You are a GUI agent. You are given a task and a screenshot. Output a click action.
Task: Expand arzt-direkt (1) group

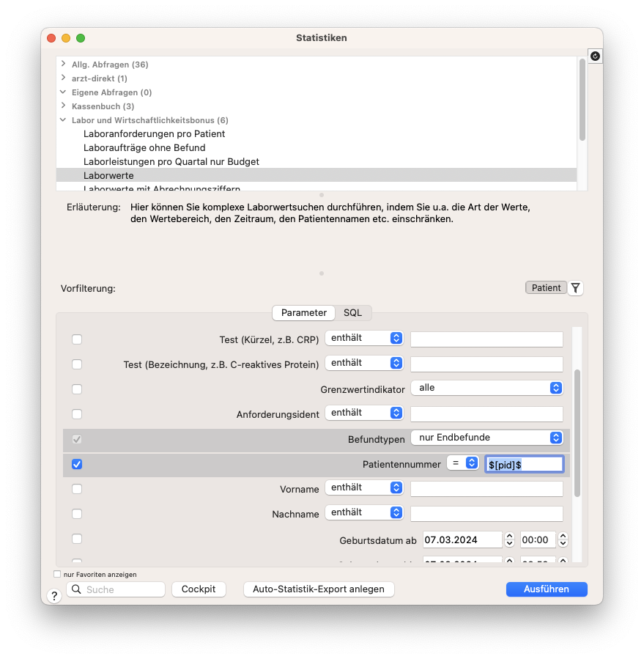[x=63, y=78]
